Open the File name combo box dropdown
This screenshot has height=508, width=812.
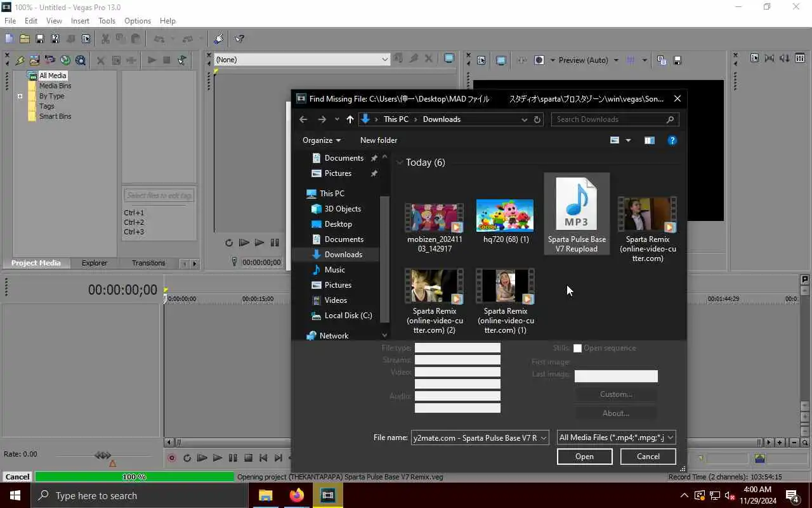coord(544,438)
